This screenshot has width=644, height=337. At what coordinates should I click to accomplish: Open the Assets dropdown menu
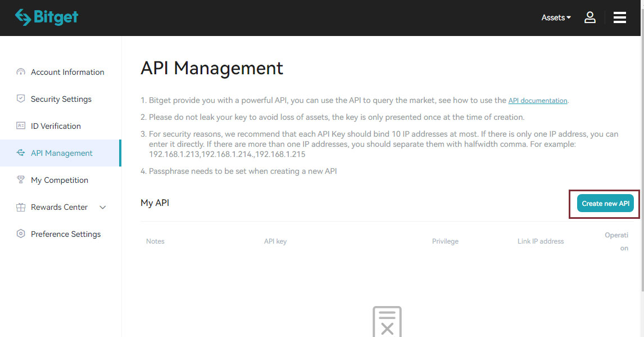(x=556, y=17)
